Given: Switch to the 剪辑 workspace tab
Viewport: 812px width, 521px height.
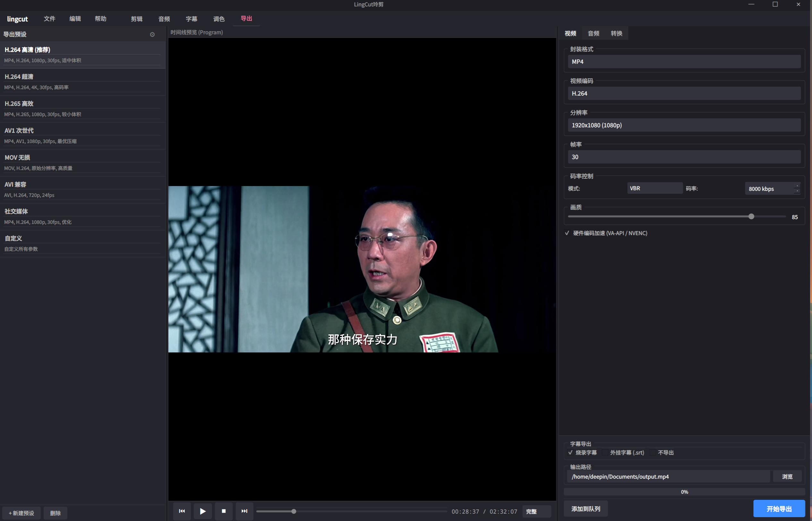Looking at the screenshot, I should pyautogui.click(x=137, y=19).
